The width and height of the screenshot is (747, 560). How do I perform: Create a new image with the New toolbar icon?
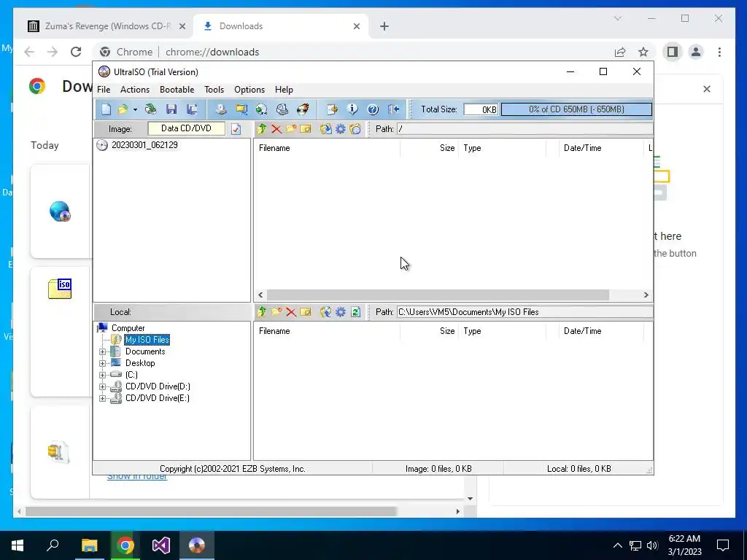pos(106,109)
